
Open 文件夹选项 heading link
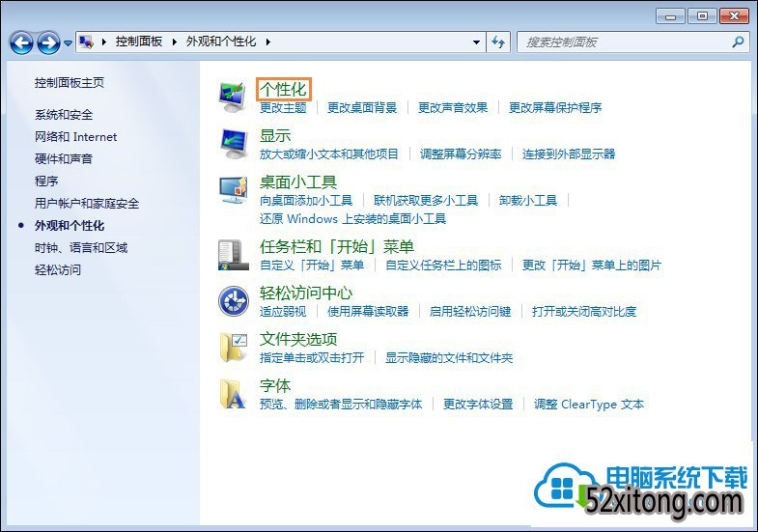point(298,340)
